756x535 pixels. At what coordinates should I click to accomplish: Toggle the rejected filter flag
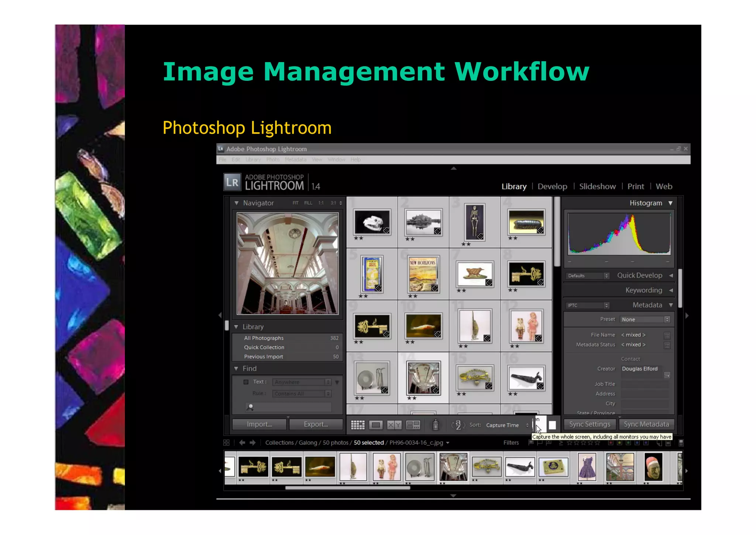click(x=549, y=442)
